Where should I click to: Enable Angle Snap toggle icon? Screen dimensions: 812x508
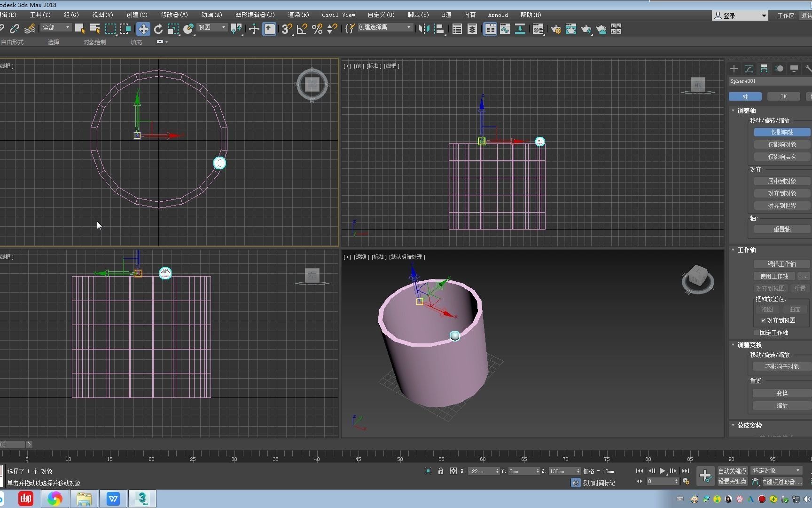point(303,29)
